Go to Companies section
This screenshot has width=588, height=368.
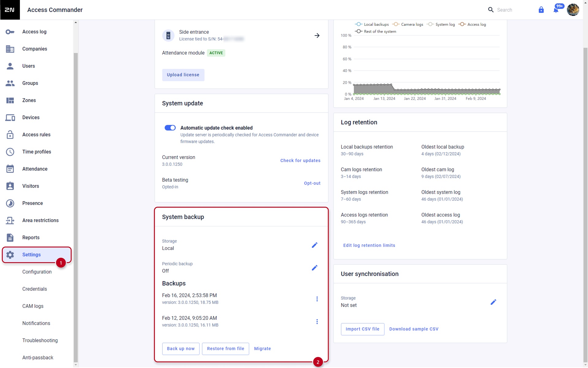pyautogui.click(x=37, y=49)
